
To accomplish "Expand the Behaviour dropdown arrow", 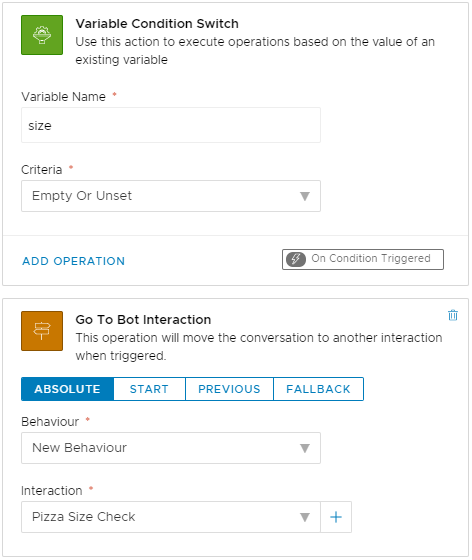I will 305,448.
